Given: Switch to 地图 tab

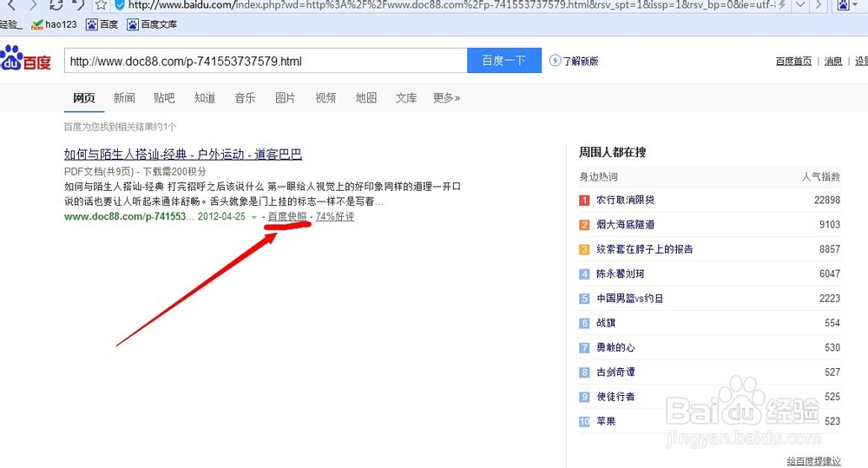Looking at the screenshot, I should coord(366,98).
